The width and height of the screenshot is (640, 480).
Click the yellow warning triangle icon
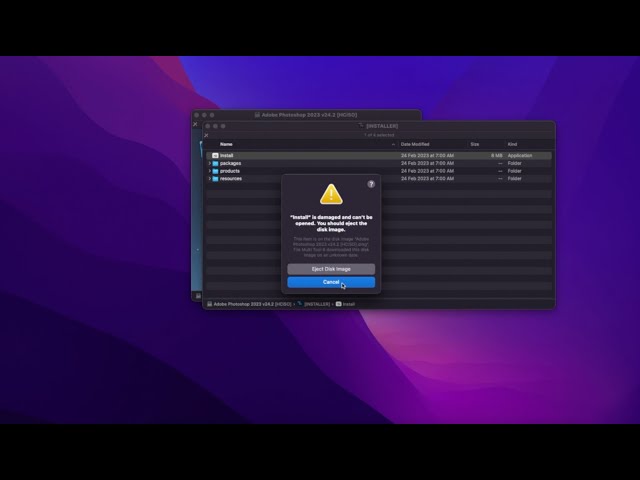coord(331,194)
